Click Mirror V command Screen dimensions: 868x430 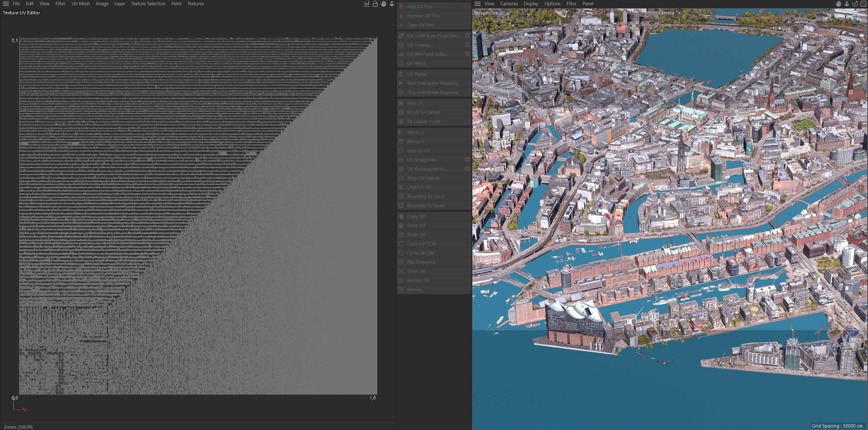434,142
